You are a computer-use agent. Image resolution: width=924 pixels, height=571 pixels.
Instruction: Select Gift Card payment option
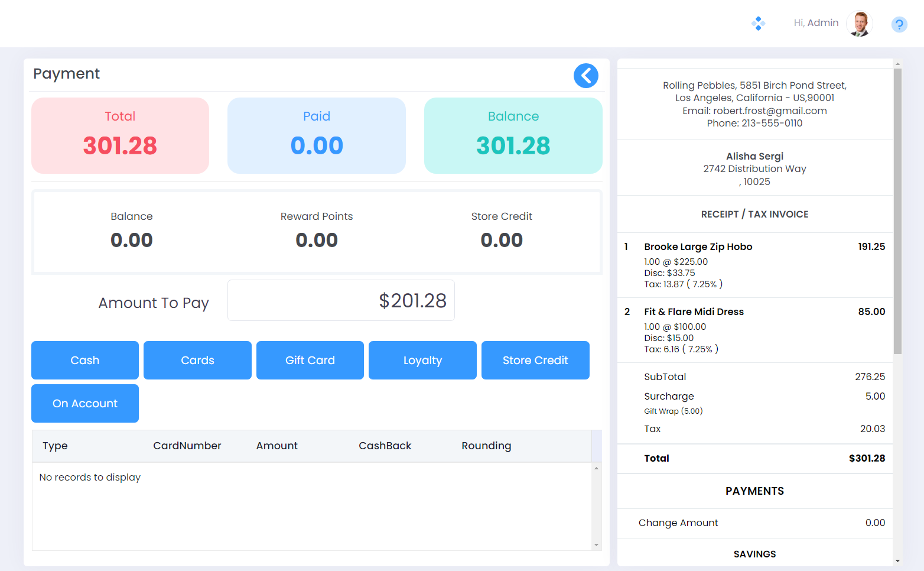pos(310,360)
